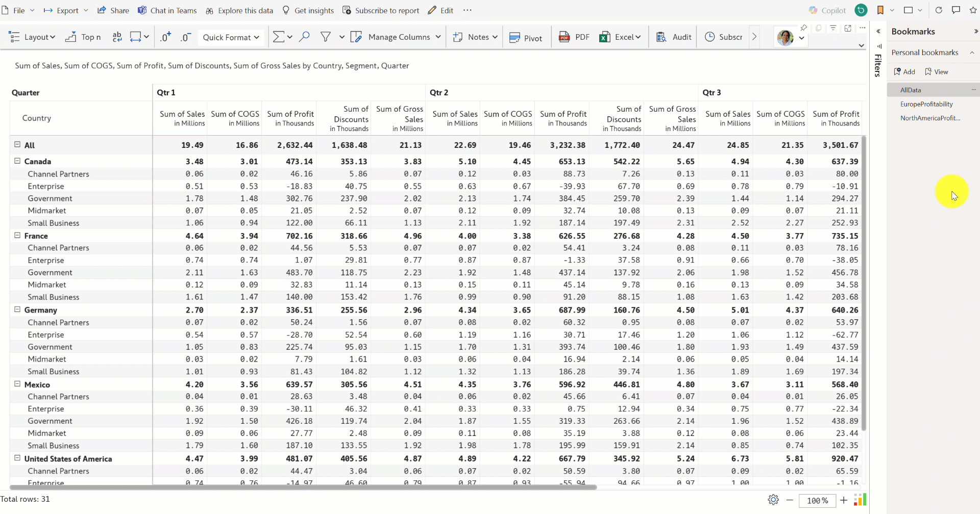980x514 pixels.
Task: Click the increase decimal places icon
Action: (165, 37)
